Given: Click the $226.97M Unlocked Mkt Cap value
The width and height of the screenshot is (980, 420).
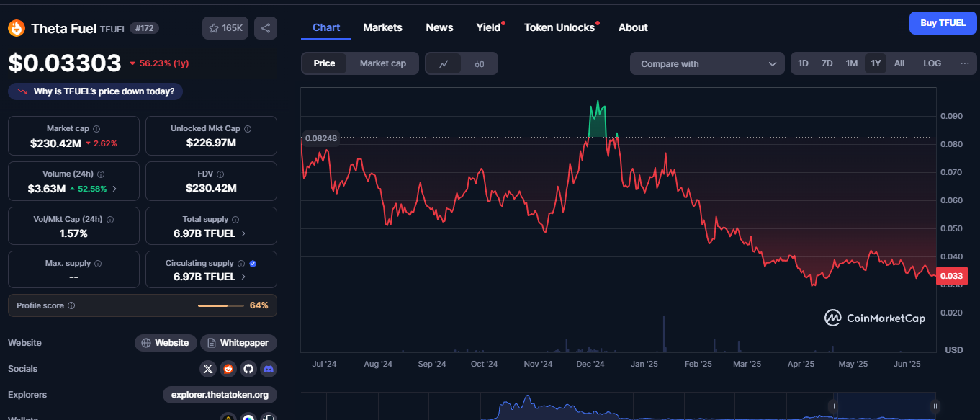Looking at the screenshot, I should (x=211, y=143).
